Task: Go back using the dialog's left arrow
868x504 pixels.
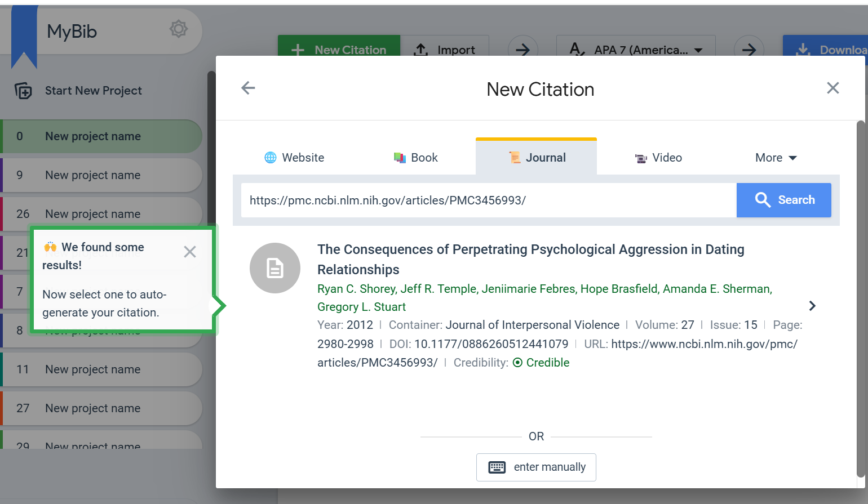Action: tap(248, 88)
